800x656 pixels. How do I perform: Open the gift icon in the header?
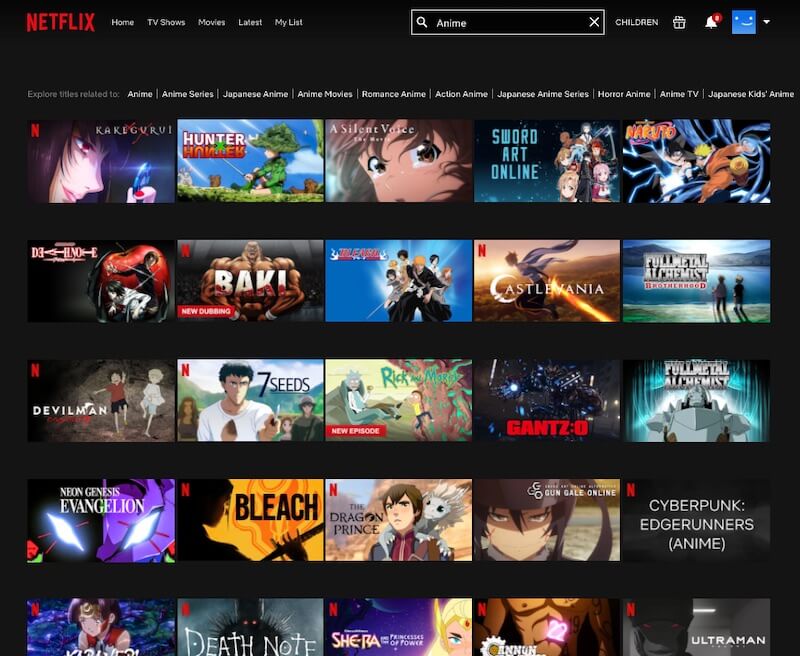[679, 22]
